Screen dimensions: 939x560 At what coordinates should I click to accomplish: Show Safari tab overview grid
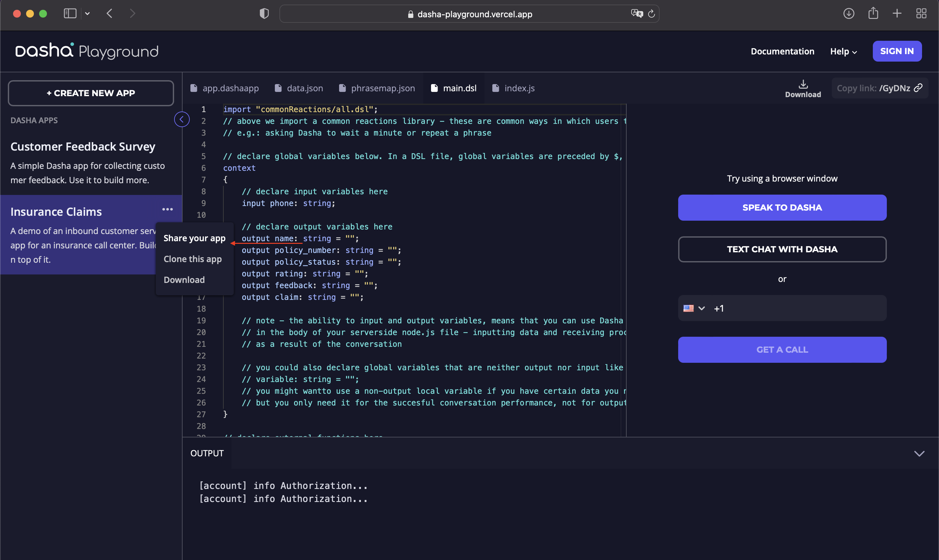click(921, 14)
